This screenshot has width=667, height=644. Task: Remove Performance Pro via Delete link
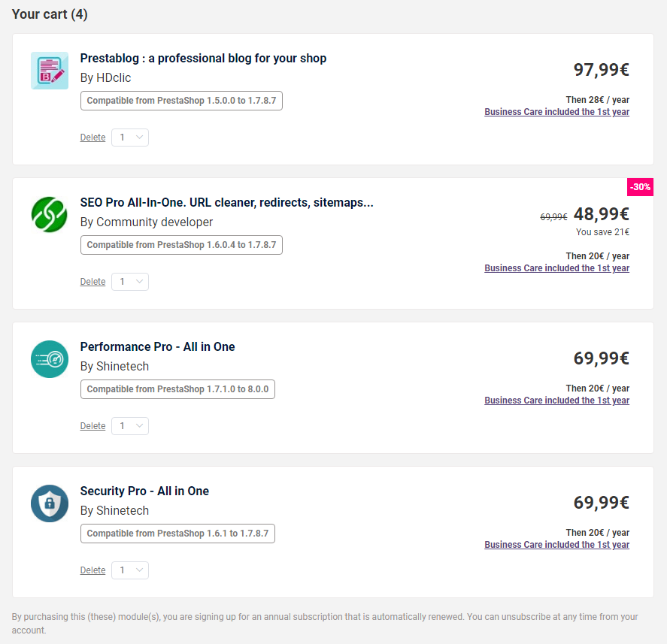(92, 426)
